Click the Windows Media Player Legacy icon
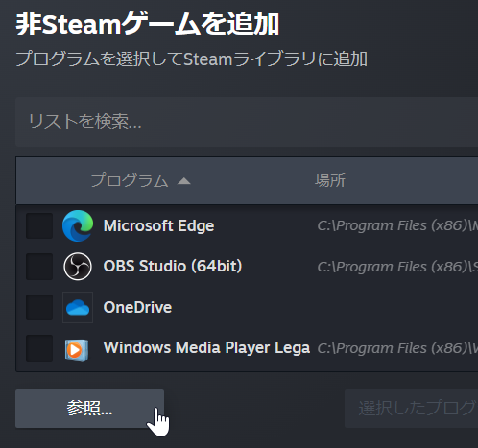The image size is (478, 448). coord(77,350)
